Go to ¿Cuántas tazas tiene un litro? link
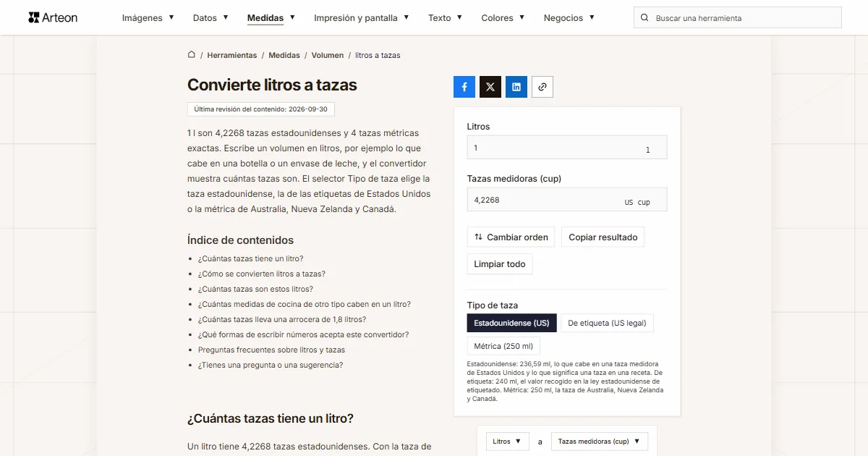The height and width of the screenshot is (456, 868). pyautogui.click(x=251, y=258)
